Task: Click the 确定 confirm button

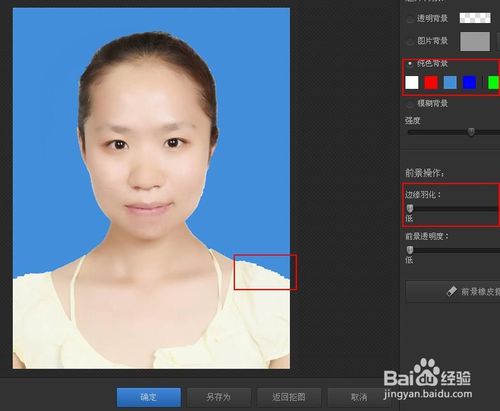Action: [x=149, y=397]
